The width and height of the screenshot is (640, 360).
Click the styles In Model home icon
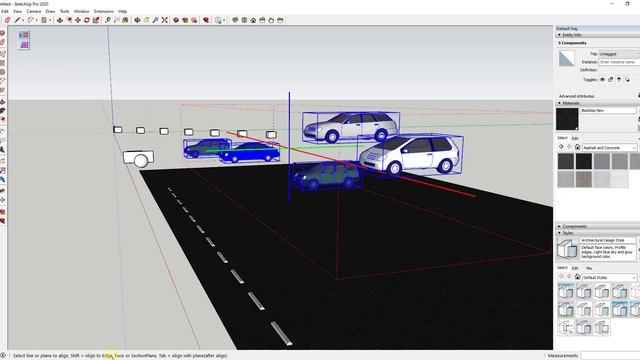[577, 277]
